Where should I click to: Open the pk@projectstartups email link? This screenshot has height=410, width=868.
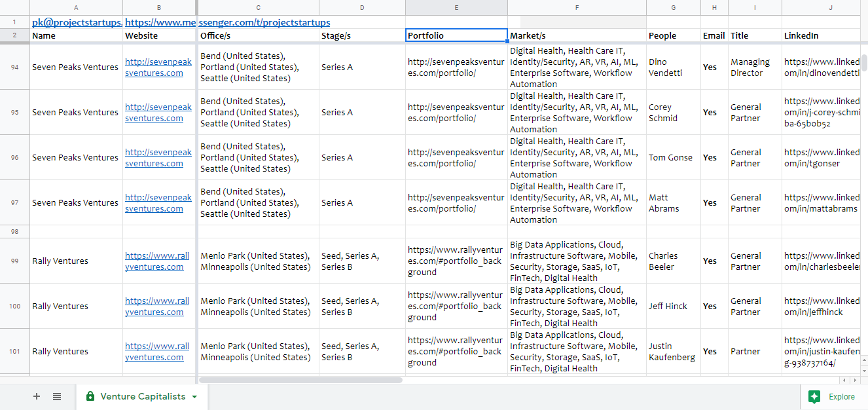[x=77, y=22]
